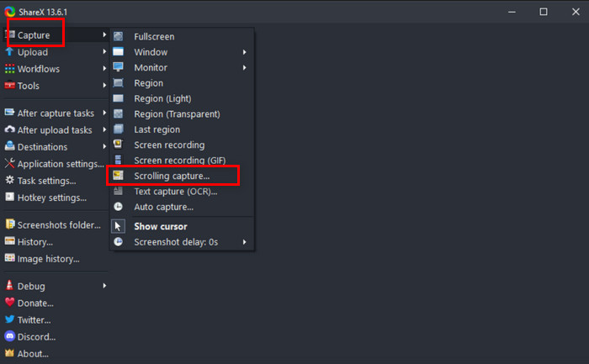Image resolution: width=589 pixels, height=364 pixels.
Task: Expand the Window submenu arrow
Action: coord(245,52)
